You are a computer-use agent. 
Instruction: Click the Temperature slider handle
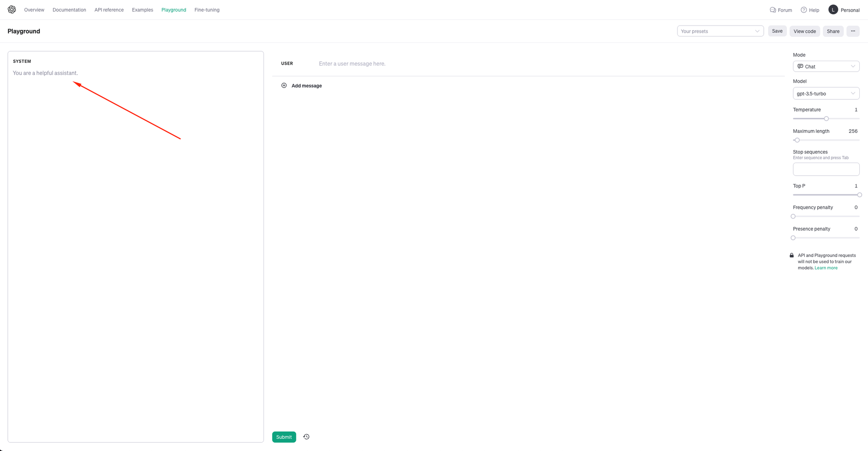coord(826,118)
